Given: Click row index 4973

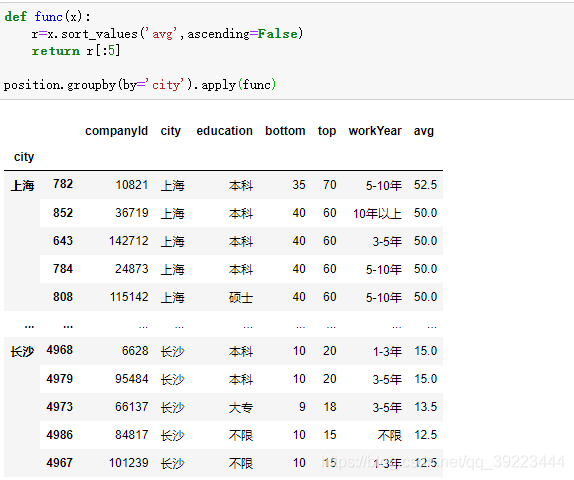Looking at the screenshot, I should [x=60, y=407].
